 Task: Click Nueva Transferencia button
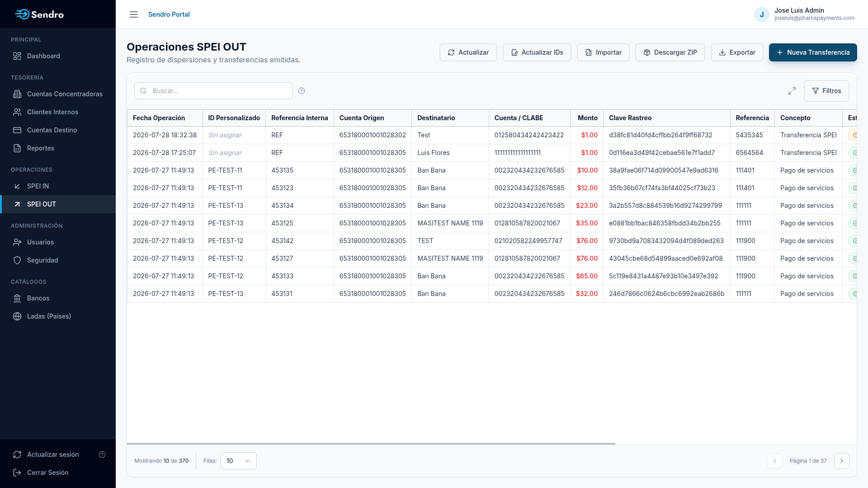click(x=813, y=52)
